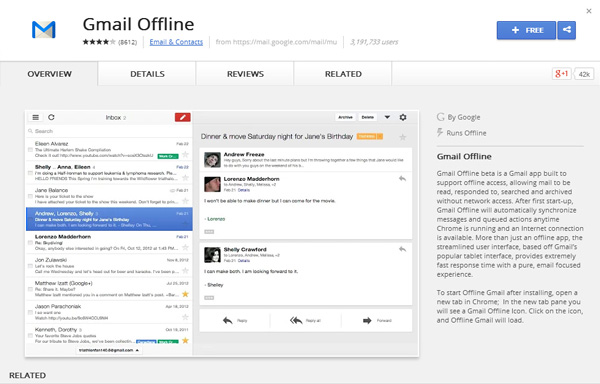Tick the checkbox for Shelly, Anna, Eileen email
This screenshot has height=384, width=600.
coord(30,173)
